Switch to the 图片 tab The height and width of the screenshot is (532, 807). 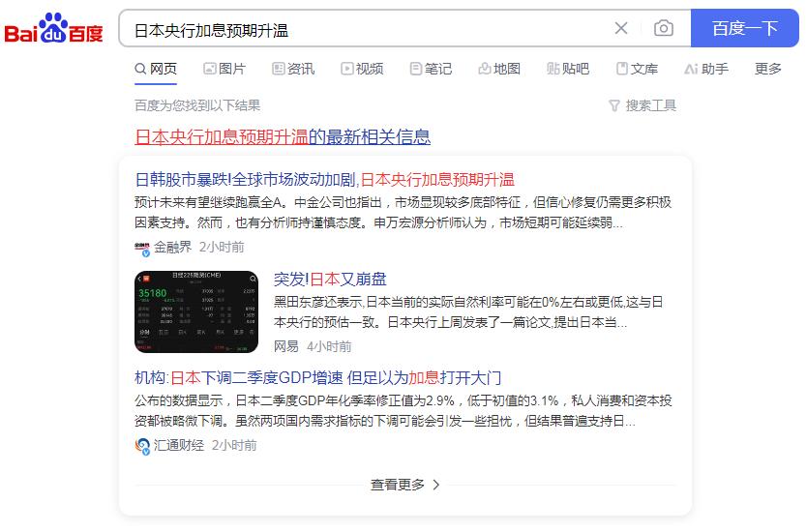coord(224,69)
